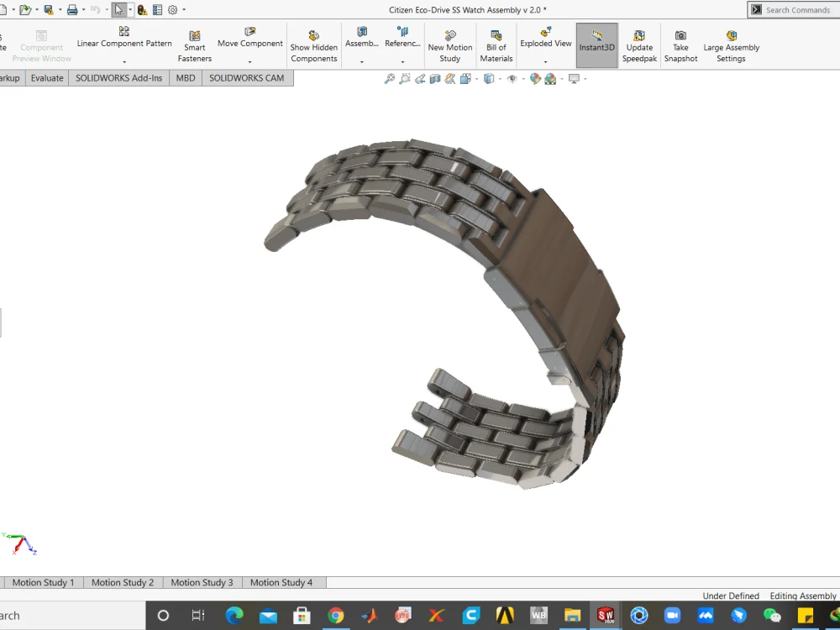Launch Smart Fasteners
840x630 pixels.
(x=195, y=46)
